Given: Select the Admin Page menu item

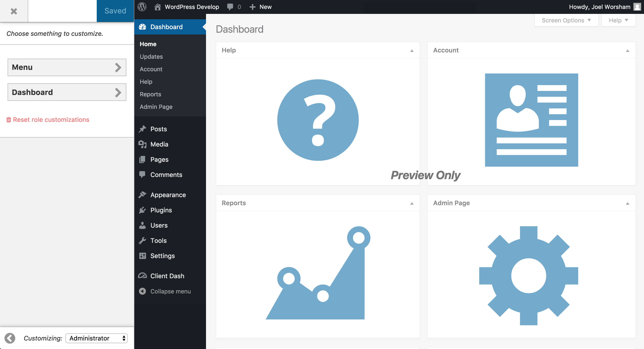Looking at the screenshot, I should pos(156,107).
